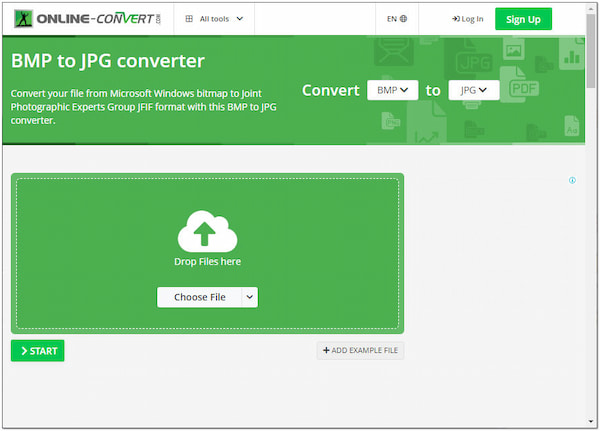Viewport: 600px width, 431px height.
Task: Click the Drop Files here text
Action: point(207,261)
